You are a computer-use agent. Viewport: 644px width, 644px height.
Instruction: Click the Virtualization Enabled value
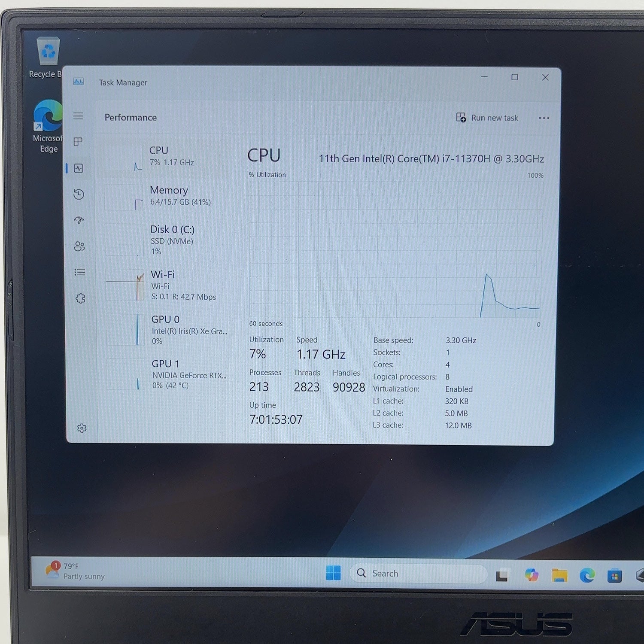pos(459,389)
